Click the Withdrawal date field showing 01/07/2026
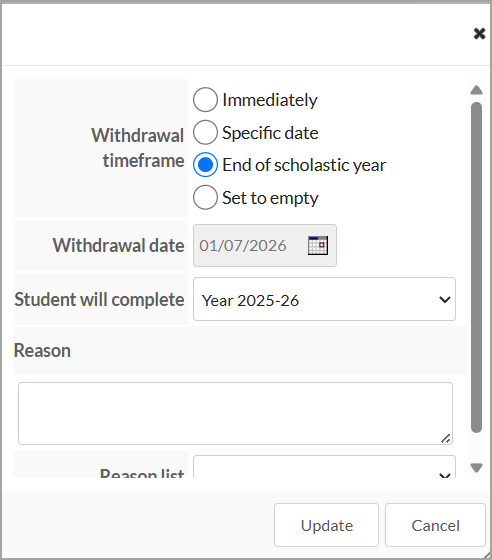 click(x=265, y=245)
